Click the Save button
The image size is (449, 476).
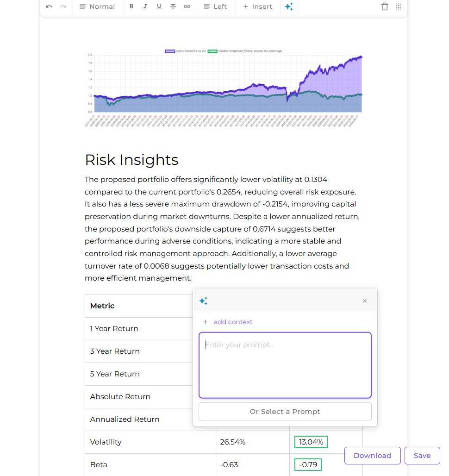pos(422,455)
